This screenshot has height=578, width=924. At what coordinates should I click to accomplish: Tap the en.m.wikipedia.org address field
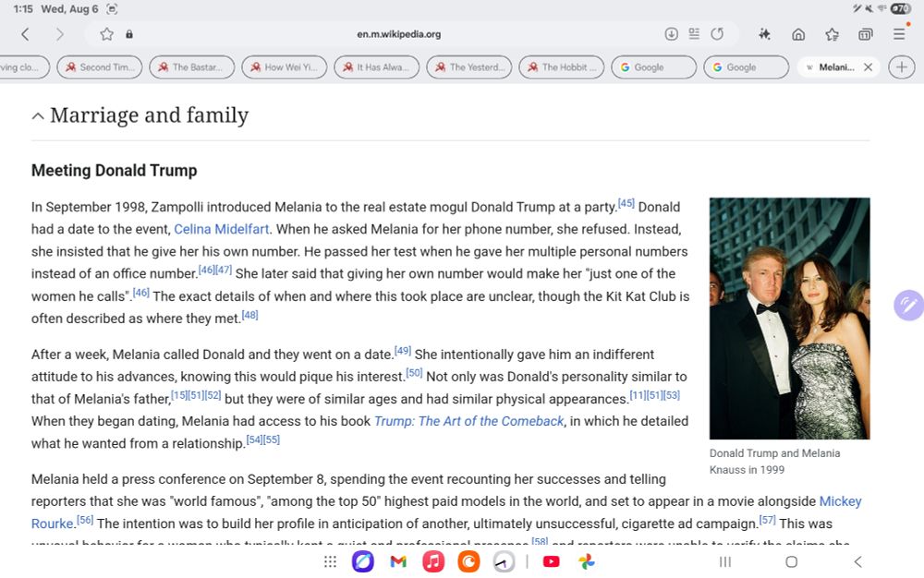click(x=398, y=34)
